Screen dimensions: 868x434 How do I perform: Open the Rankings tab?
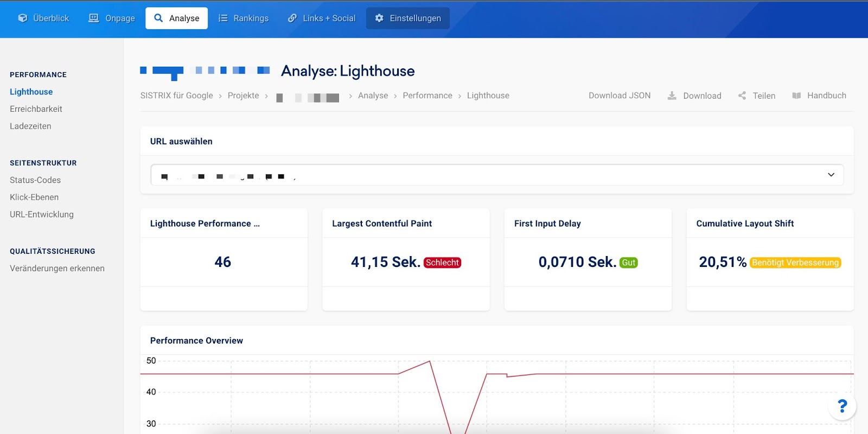pos(244,18)
